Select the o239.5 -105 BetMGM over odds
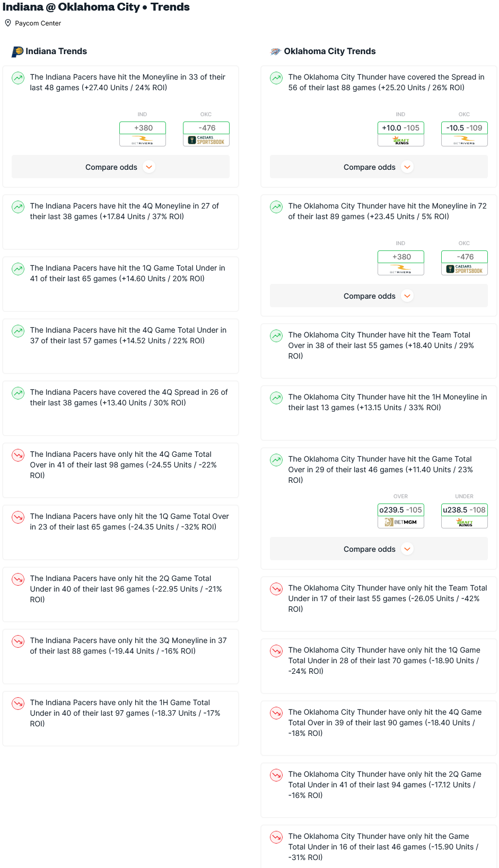Viewport: 499px width, 868px height. (401, 516)
